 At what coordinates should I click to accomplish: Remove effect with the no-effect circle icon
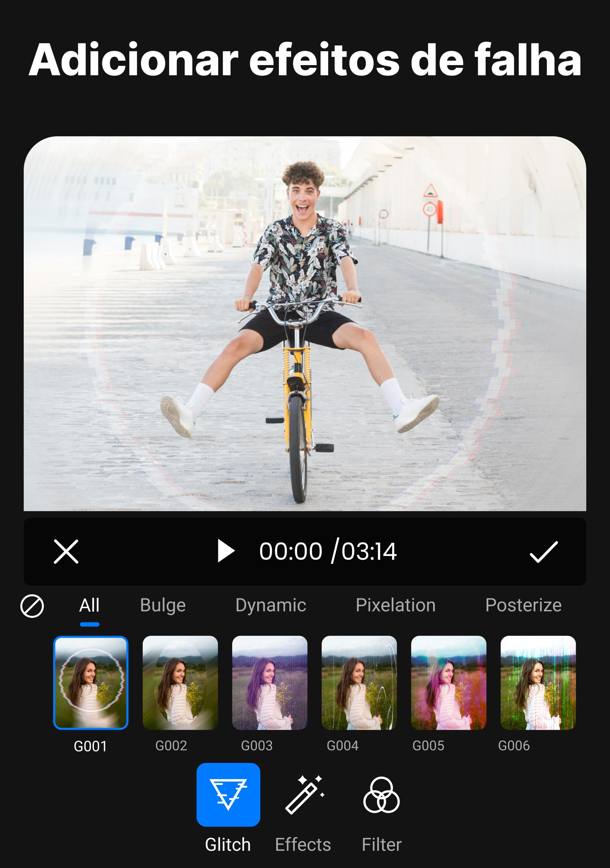tap(32, 606)
